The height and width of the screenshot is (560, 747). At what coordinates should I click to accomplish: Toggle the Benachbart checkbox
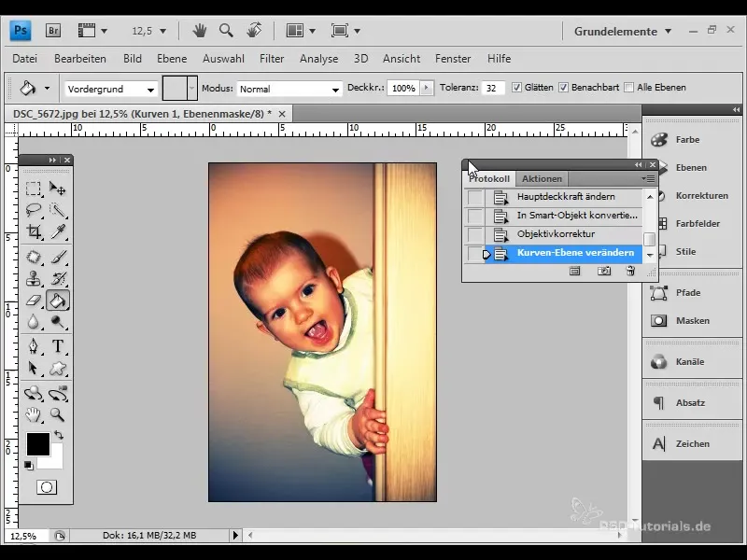[564, 88]
